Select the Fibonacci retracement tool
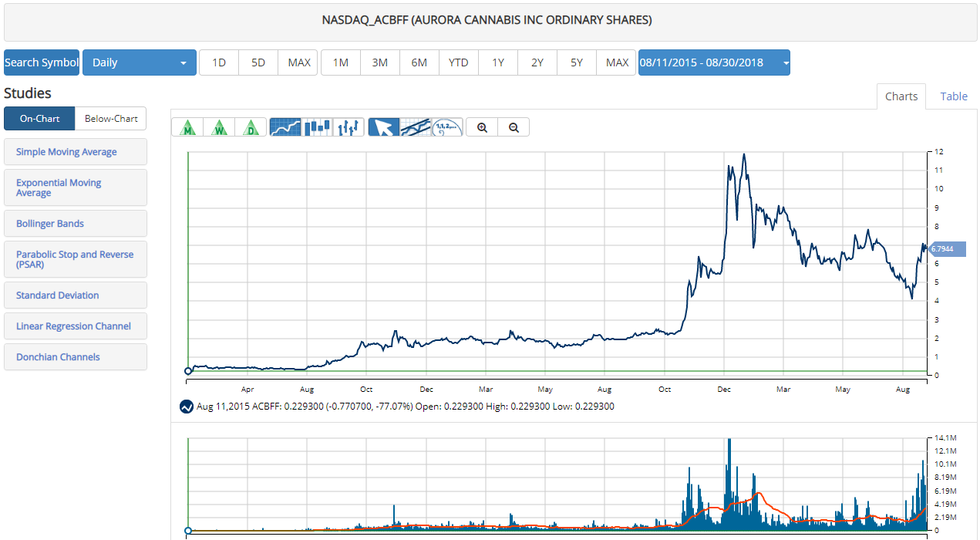The width and height of the screenshot is (980, 540). click(447, 127)
